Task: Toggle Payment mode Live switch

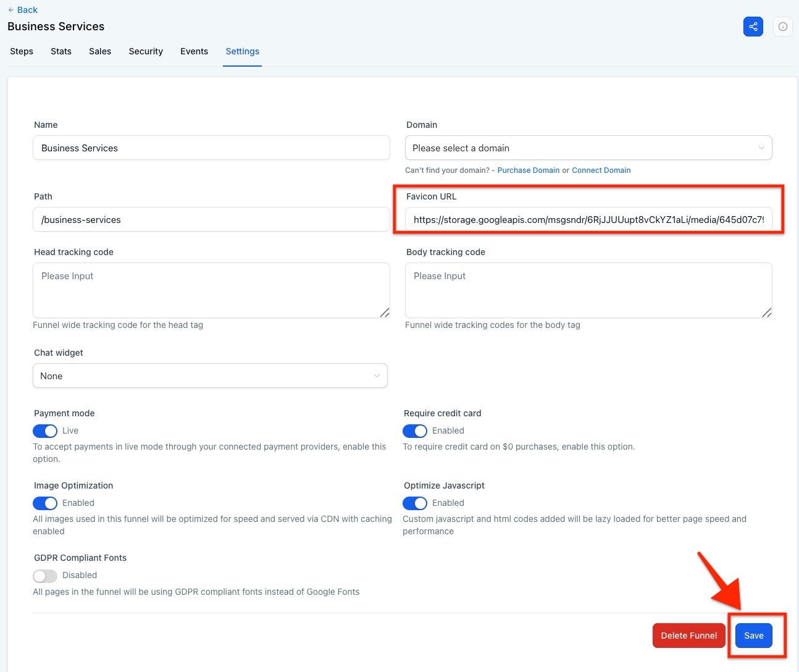Action: [45, 431]
